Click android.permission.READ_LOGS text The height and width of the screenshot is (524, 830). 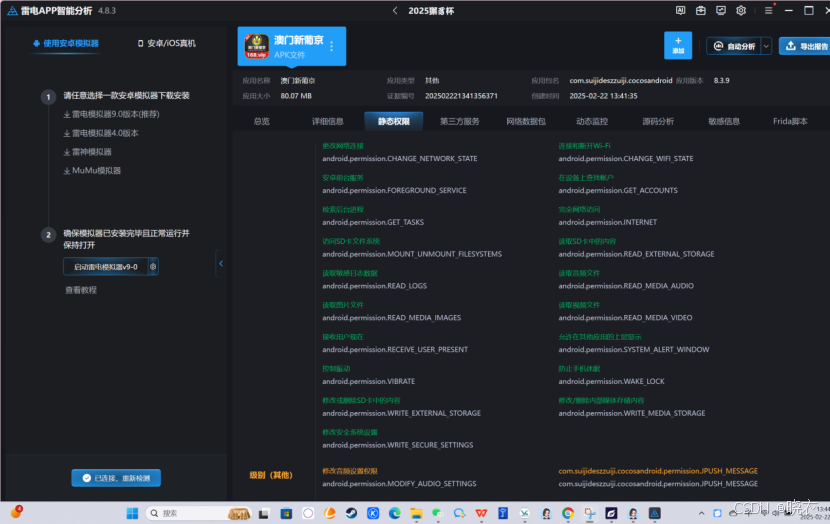click(374, 286)
